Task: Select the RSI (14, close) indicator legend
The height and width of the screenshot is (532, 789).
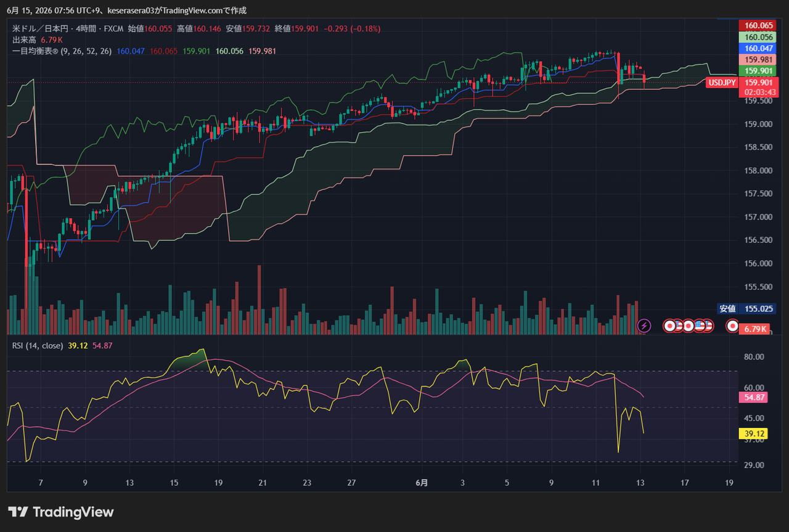Action: [38, 346]
